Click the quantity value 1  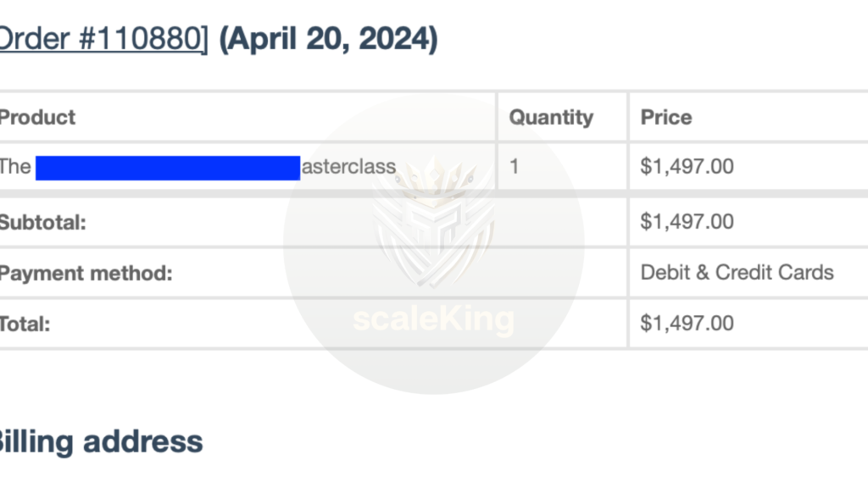(x=515, y=167)
